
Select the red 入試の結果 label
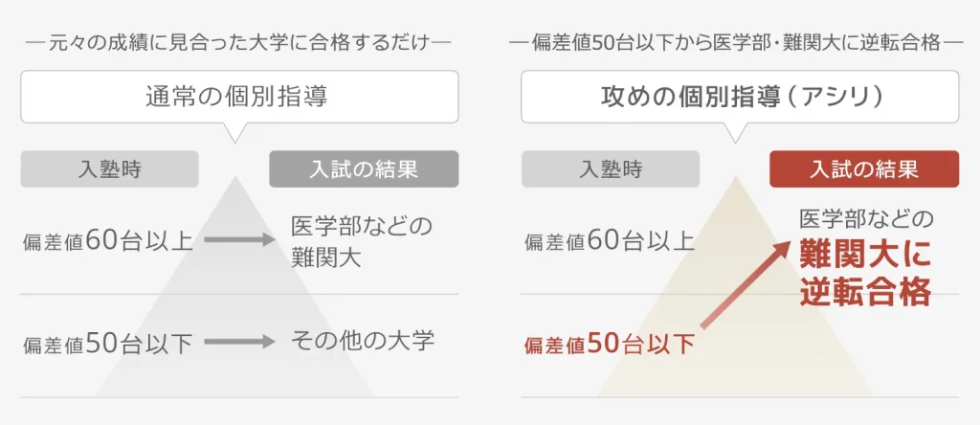tap(864, 169)
